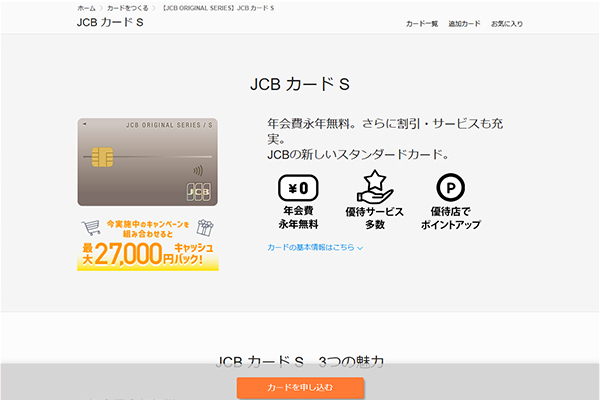Open the 追加カード menu item

pos(464,24)
